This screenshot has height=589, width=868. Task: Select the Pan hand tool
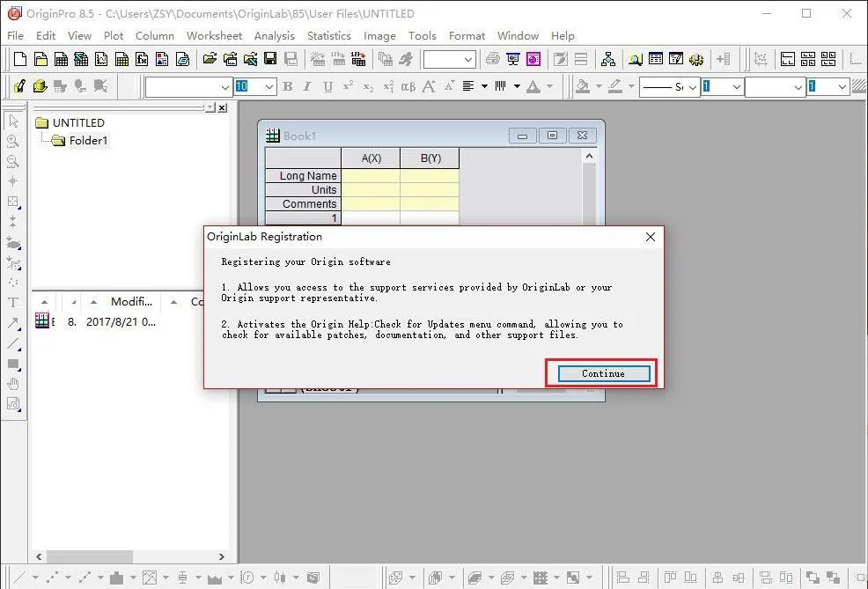13,384
